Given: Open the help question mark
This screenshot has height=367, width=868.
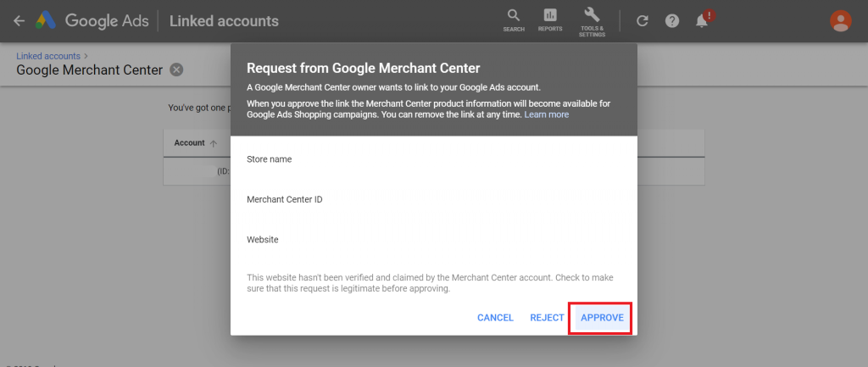Looking at the screenshot, I should point(672,21).
